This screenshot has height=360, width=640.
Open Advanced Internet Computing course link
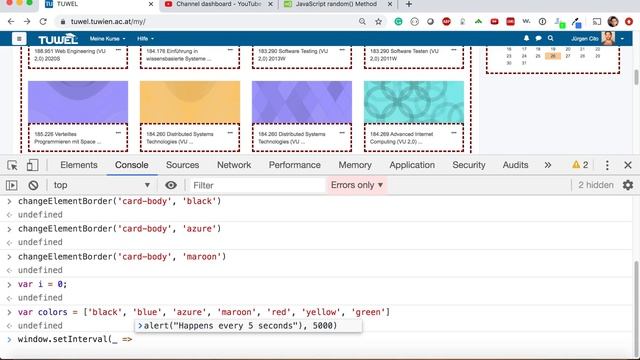[x=401, y=138]
